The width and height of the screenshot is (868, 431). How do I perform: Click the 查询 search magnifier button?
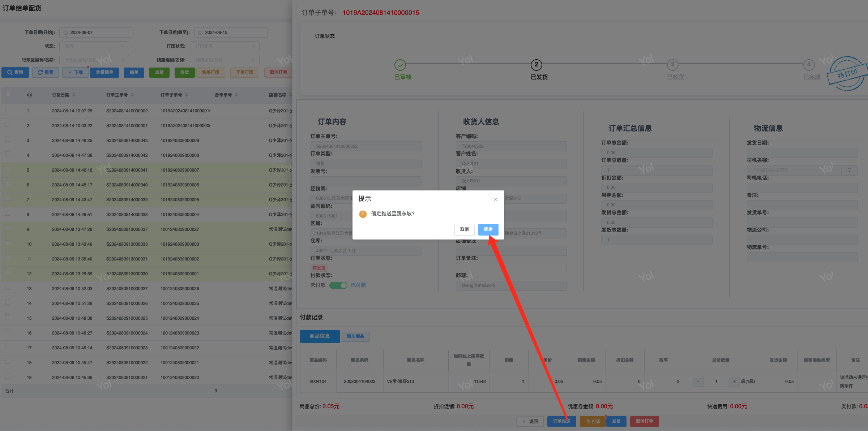click(x=15, y=72)
